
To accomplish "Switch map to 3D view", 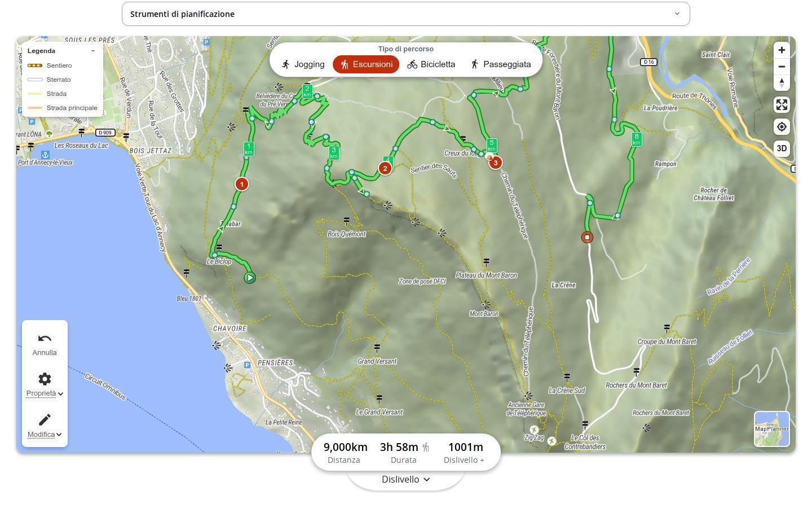I will [782, 148].
